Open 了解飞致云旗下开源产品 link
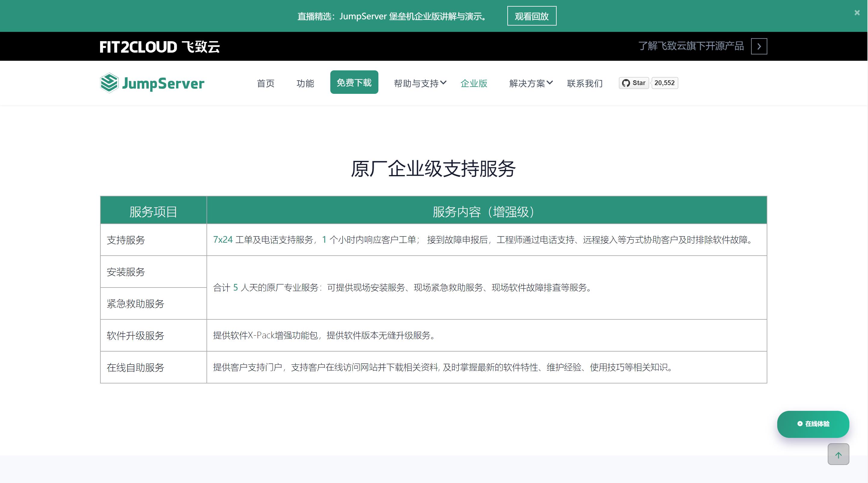This screenshot has height=483, width=868. coord(691,46)
